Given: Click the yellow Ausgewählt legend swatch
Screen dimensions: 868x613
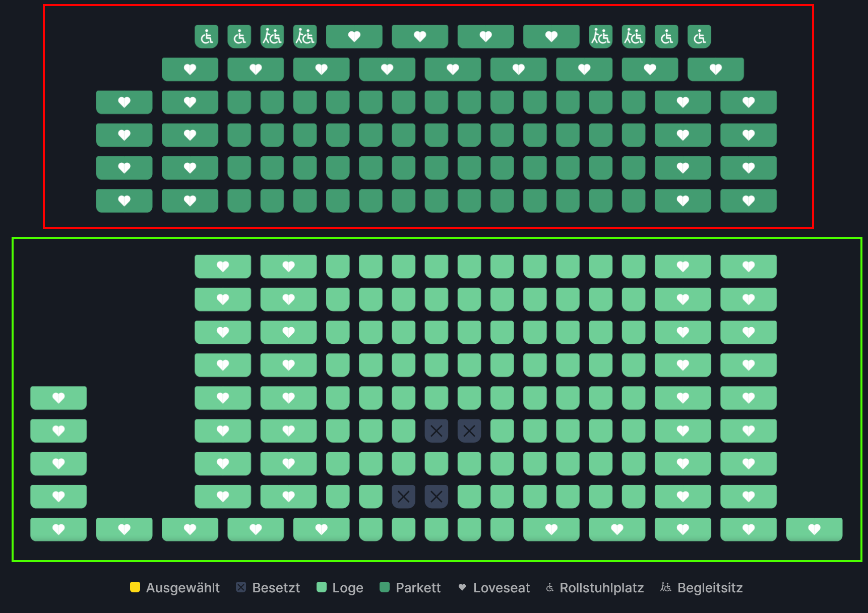Looking at the screenshot, I should [135, 587].
